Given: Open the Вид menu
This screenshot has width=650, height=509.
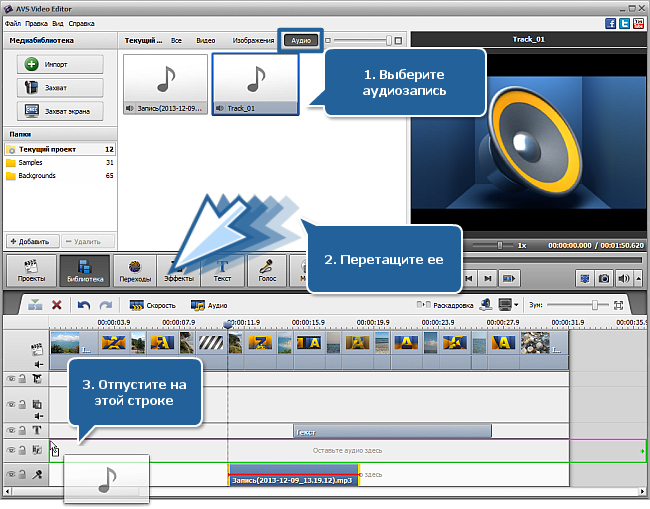Looking at the screenshot, I should (x=58, y=24).
